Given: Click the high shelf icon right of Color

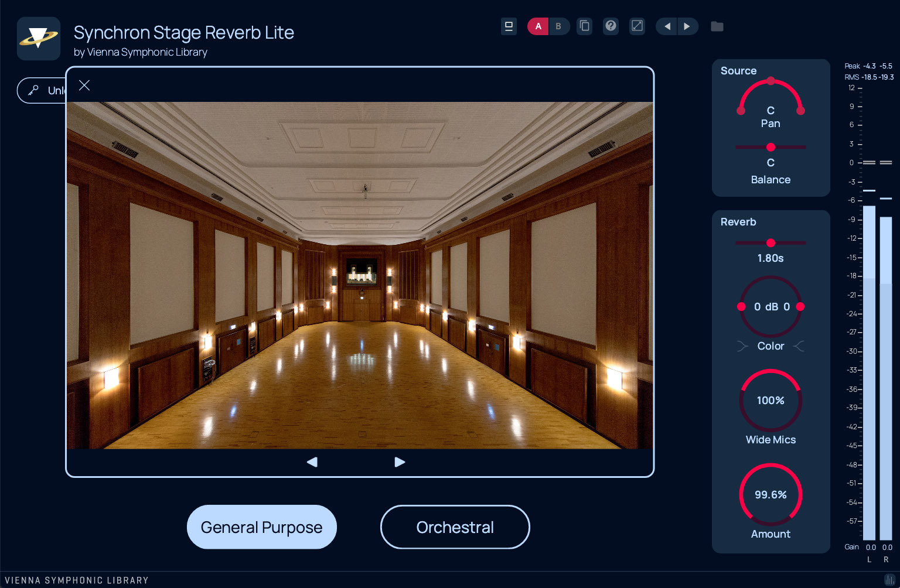Looking at the screenshot, I should coord(799,346).
